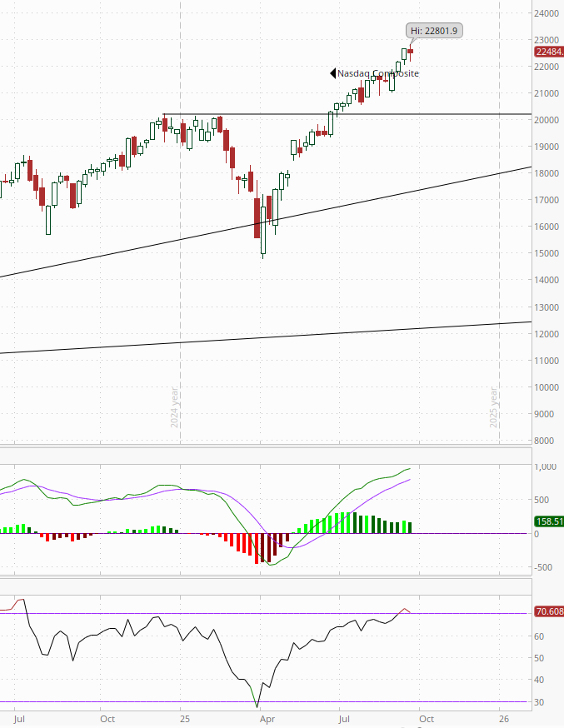The image size is (564, 728).
Task: Click the 15000 price axis label
Action: point(547,253)
